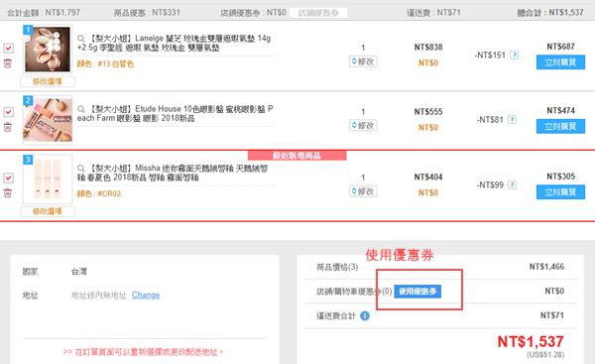
Task: Click the NT$404 original price
Action: (428, 177)
